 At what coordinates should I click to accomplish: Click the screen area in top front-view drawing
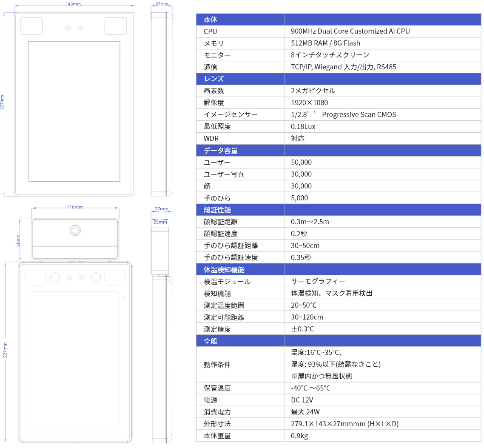(x=74, y=111)
